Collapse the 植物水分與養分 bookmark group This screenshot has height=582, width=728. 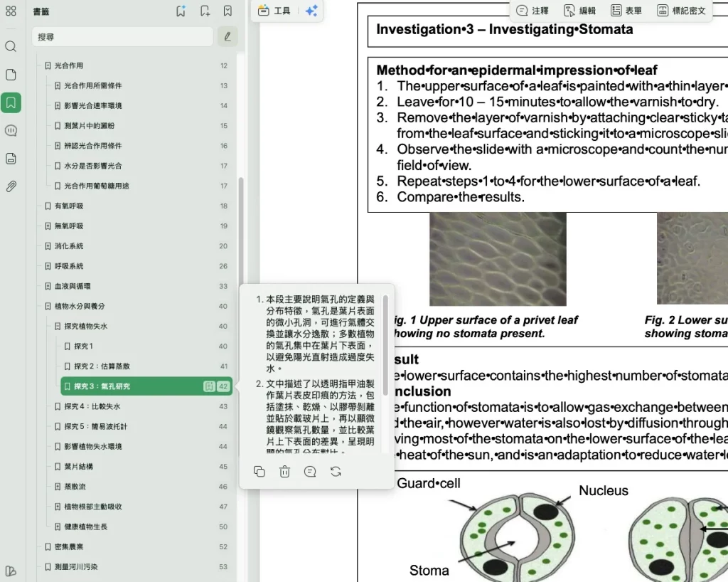coord(48,307)
